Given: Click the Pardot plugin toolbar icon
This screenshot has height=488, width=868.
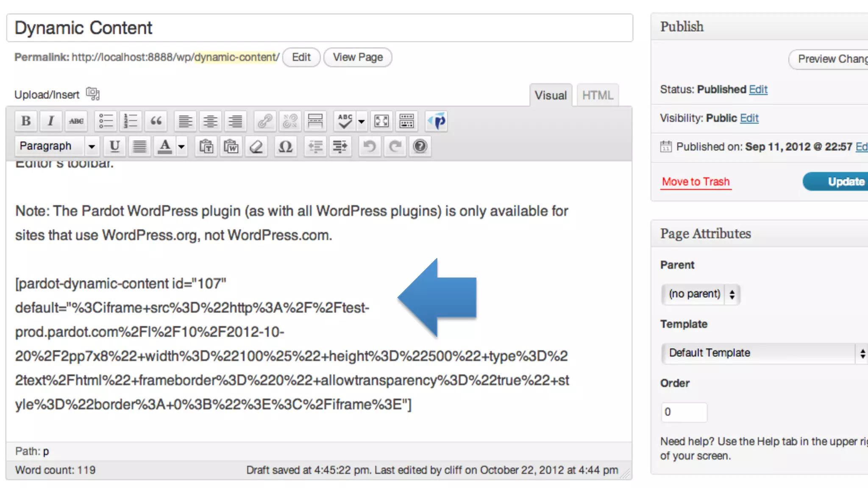Looking at the screenshot, I should click(x=437, y=122).
